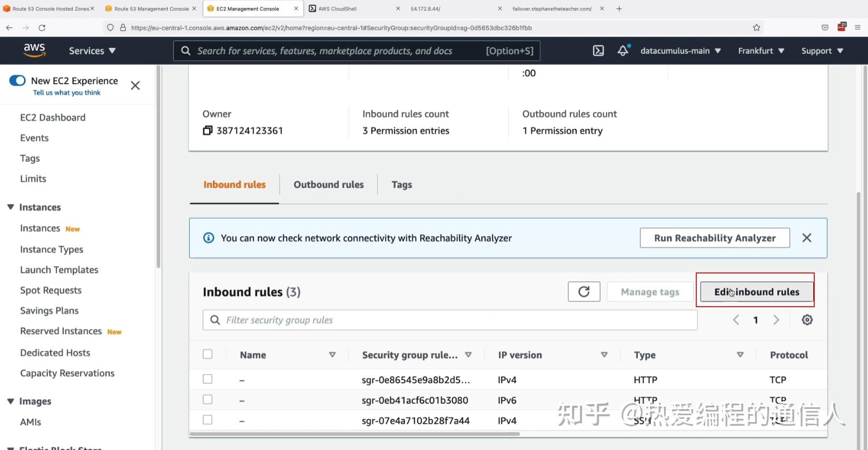Close the EC2 Management Console tab

[296, 8]
